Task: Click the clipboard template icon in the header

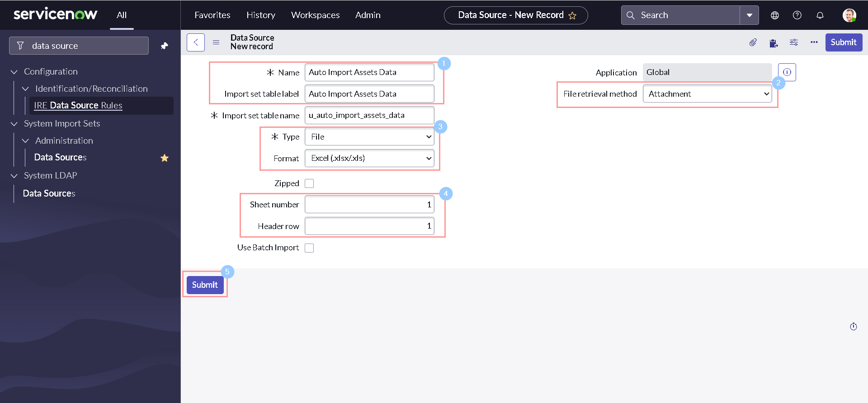Action: [774, 43]
